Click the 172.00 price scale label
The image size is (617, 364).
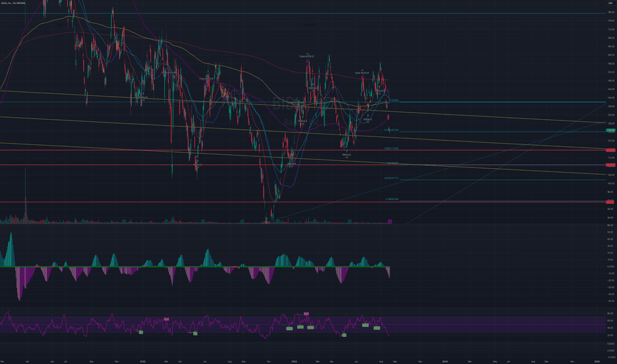(x=610, y=30)
